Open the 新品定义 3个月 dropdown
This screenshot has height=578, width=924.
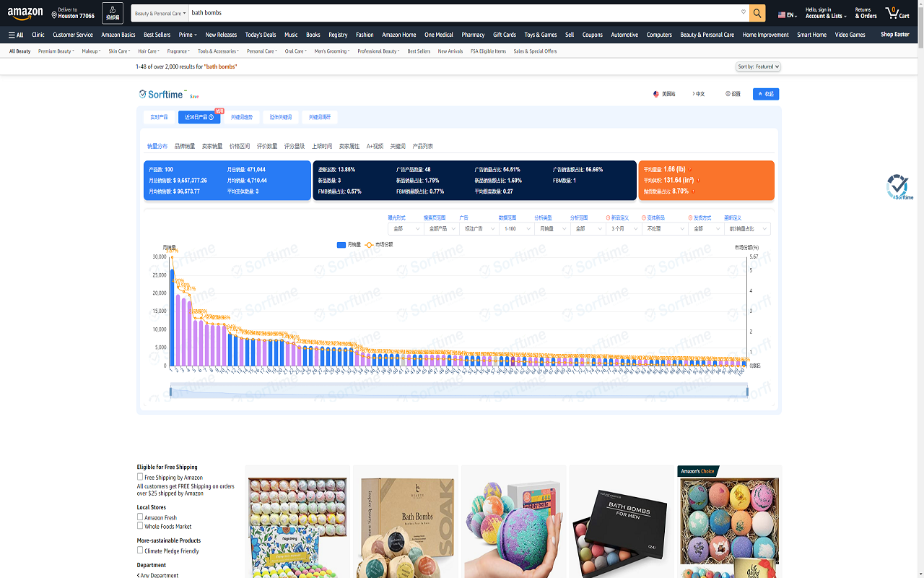pos(625,228)
